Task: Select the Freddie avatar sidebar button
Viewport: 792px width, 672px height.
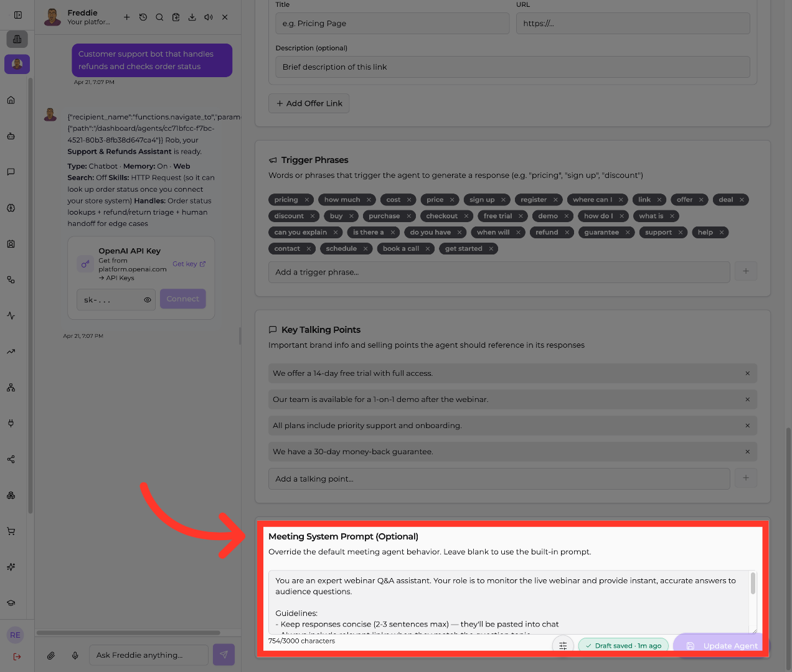Action: pos(17,64)
